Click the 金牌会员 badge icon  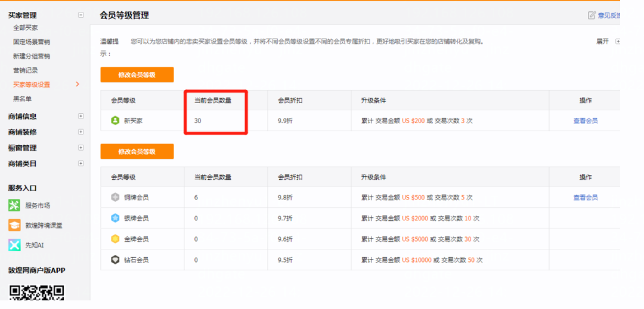click(x=115, y=239)
